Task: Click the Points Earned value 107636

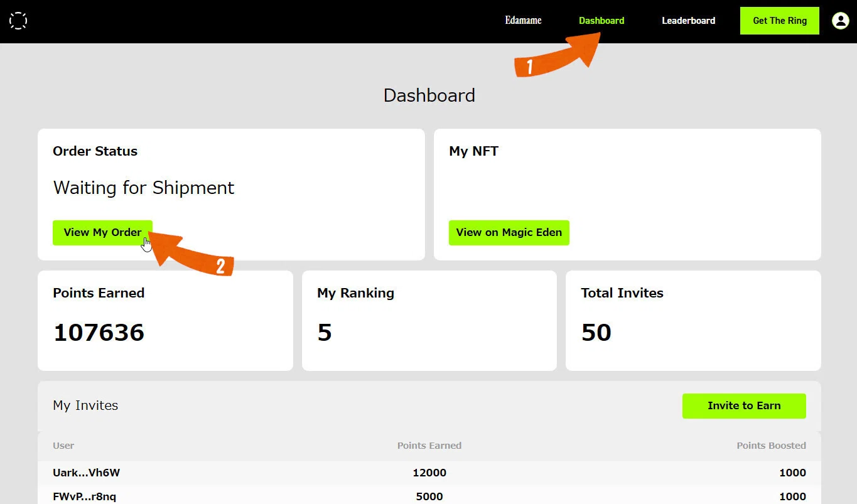Action: point(99,333)
